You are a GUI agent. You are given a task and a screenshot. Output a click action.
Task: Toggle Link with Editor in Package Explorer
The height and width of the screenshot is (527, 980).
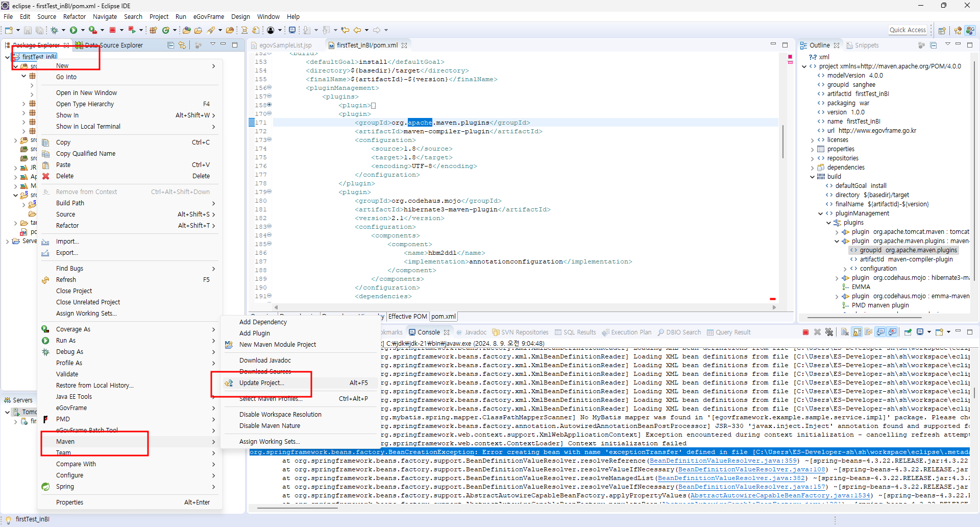pos(182,45)
